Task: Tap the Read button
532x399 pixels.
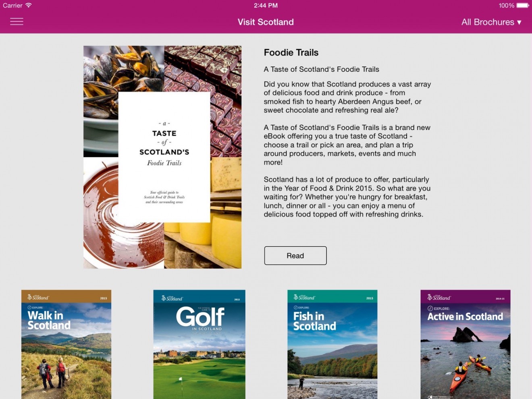Action: tap(295, 256)
